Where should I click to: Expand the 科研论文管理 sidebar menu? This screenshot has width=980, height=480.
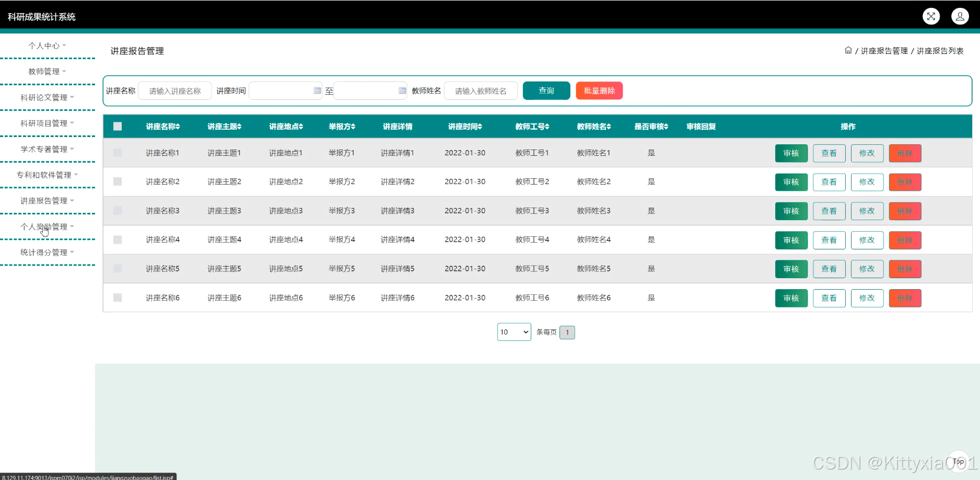[x=47, y=97]
